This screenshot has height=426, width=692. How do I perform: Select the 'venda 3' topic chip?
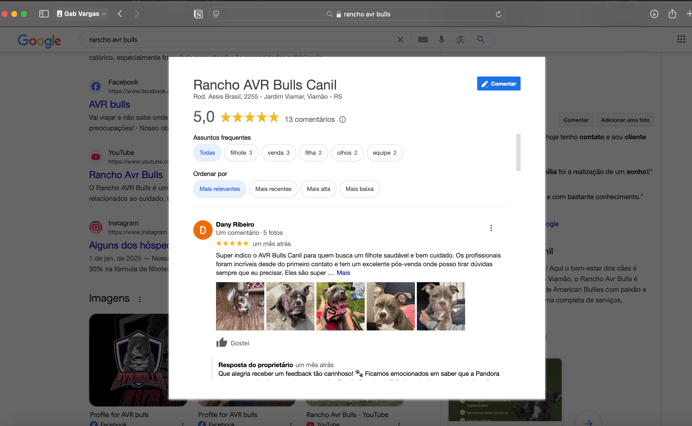coord(278,153)
